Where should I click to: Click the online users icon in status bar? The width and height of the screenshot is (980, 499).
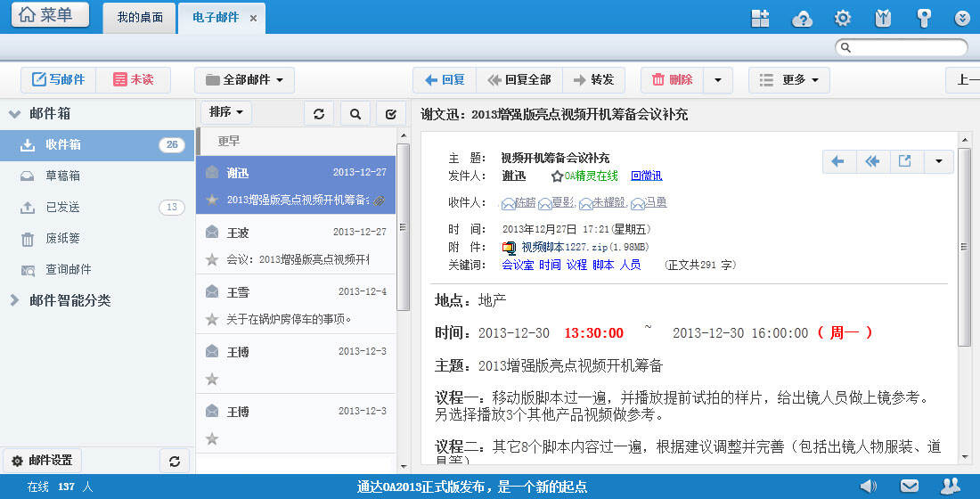click(x=951, y=486)
